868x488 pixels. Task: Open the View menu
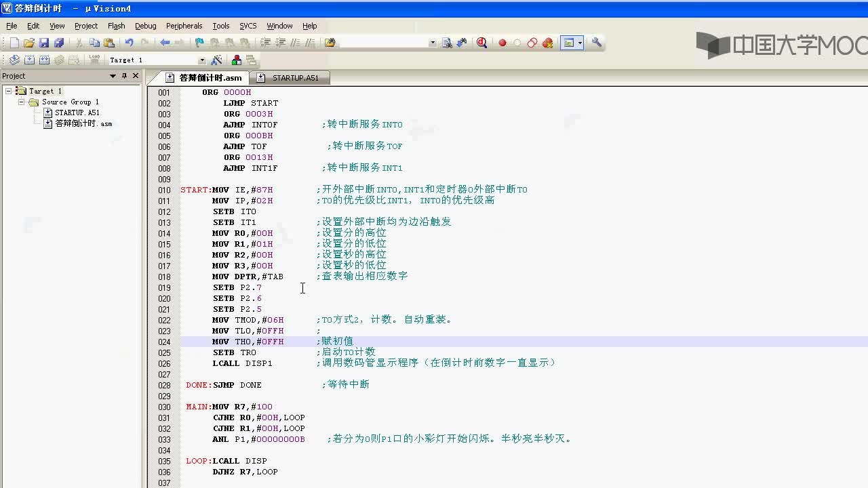pos(57,26)
